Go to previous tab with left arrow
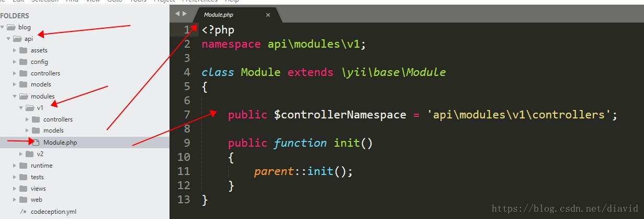Image resolution: width=644 pixels, height=219 pixels. 177,13
